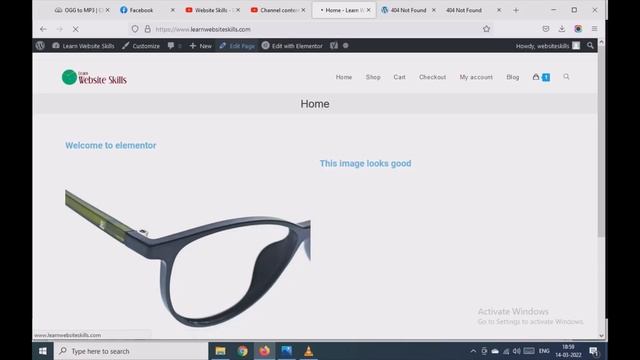Stop the page from loading
The width and height of the screenshot is (640, 360).
point(76,29)
